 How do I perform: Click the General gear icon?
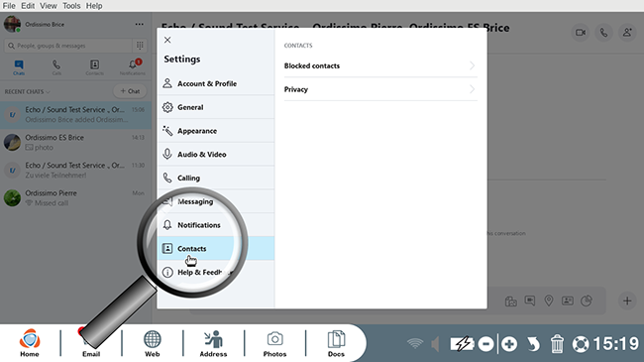[x=167, y=107]
